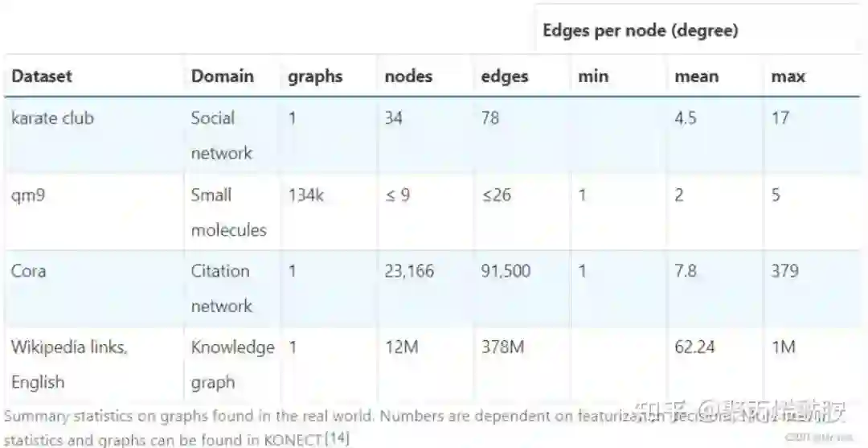The width and height of the screenshot is (868, 448).
Task: Click the Wikipedia links, English cell
Action: (x=68, y=364)
